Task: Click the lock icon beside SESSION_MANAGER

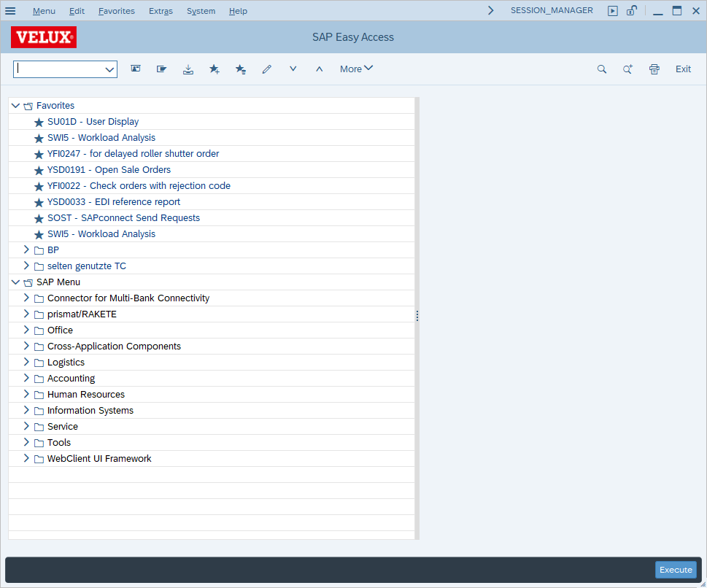Action: point(632,10)
